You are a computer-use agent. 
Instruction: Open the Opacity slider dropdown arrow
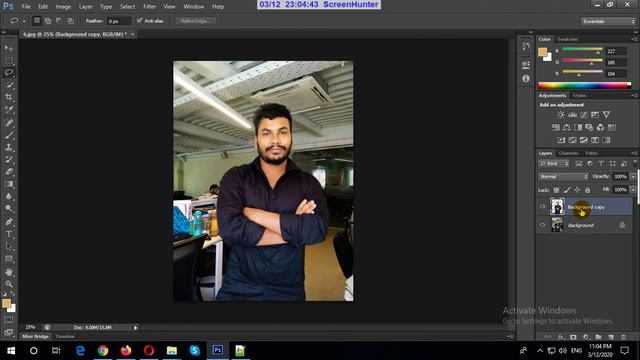pyautogui.click(x=633, y=176)
